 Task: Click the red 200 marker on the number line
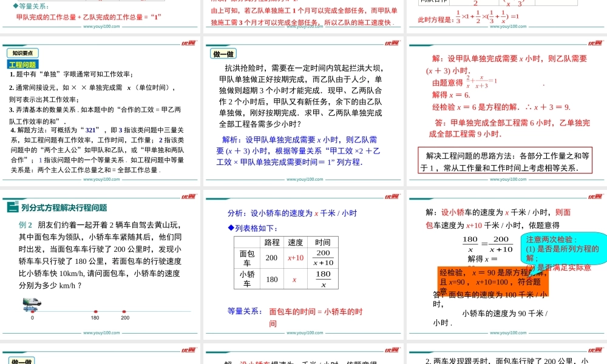click(x=124, y=312)
